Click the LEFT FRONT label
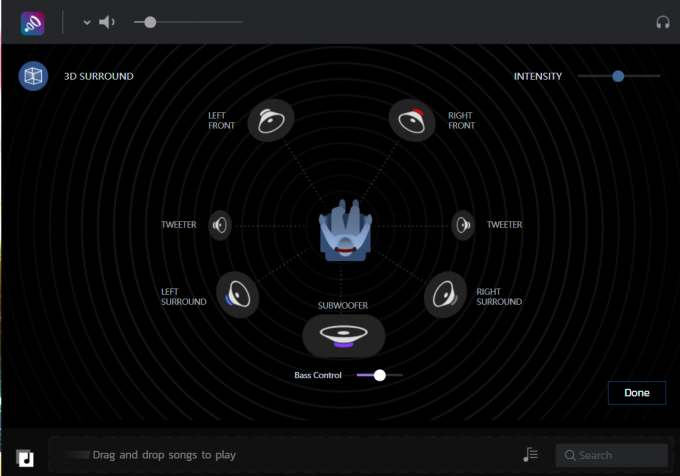 pyautogui.click(x=221, y=121)
